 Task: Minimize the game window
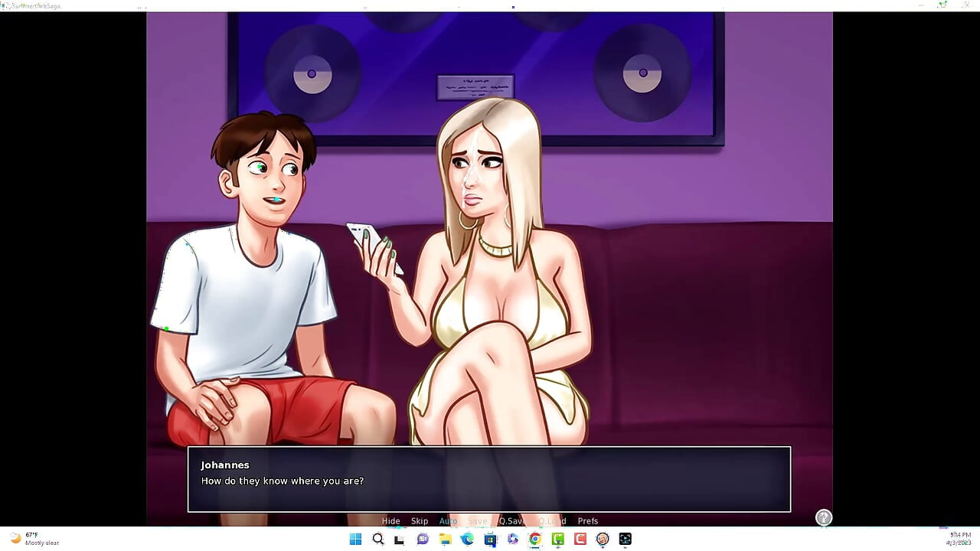[x=920, y=5]
